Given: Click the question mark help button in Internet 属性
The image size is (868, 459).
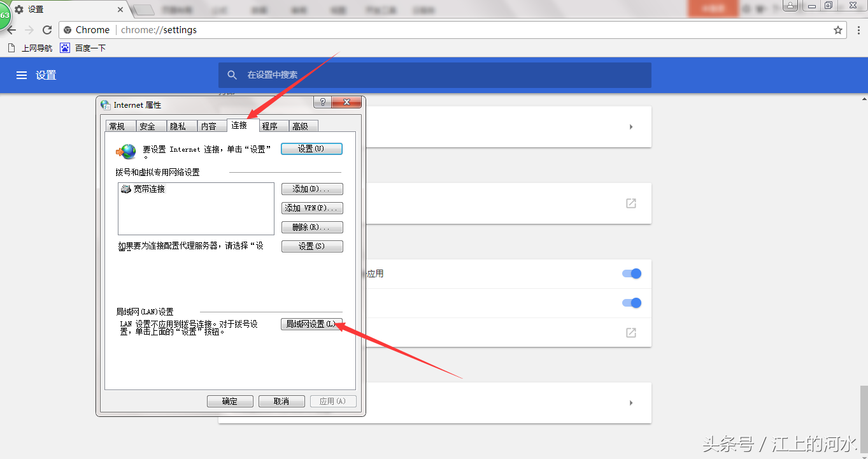Looking at the screenshot, I should click(323, 103).
